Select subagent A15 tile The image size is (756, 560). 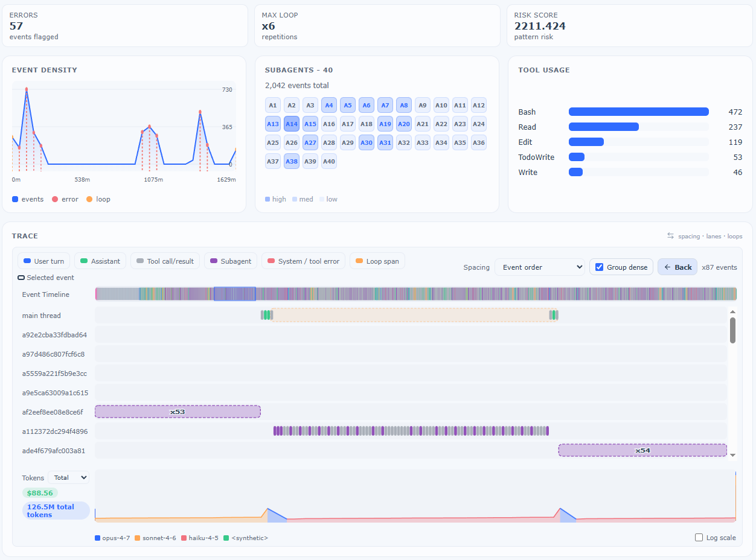(x=310, y=124)
